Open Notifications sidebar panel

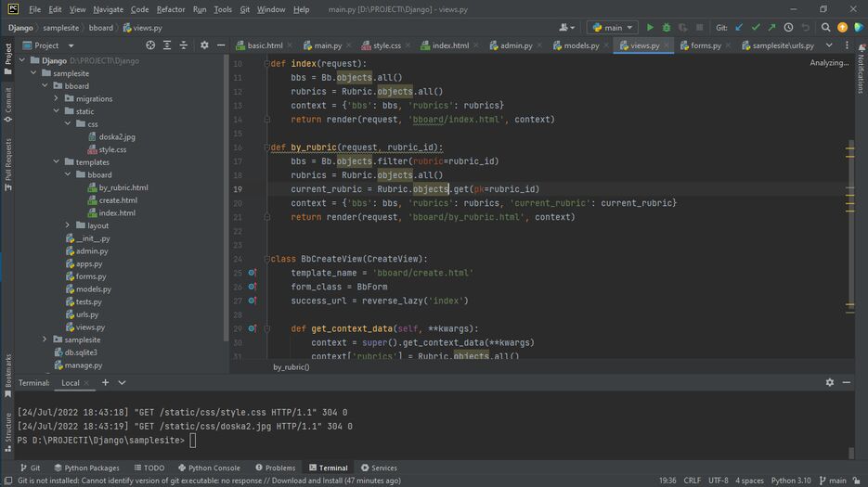point(861,70)
